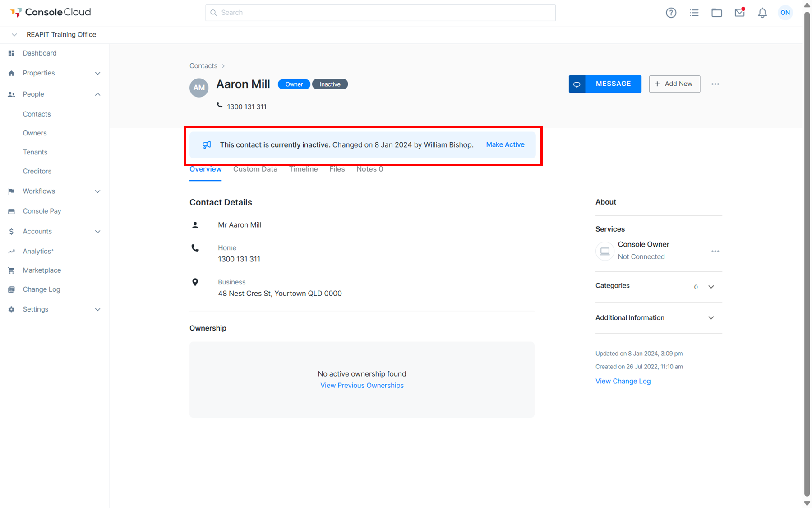This screenshot has width=812, height=508.
Task: Click the Console Pay card icon
Action: tap(12, 211)
